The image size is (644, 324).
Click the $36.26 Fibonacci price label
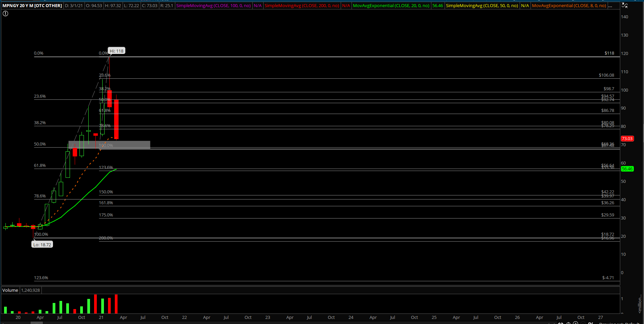click(608, 203)
